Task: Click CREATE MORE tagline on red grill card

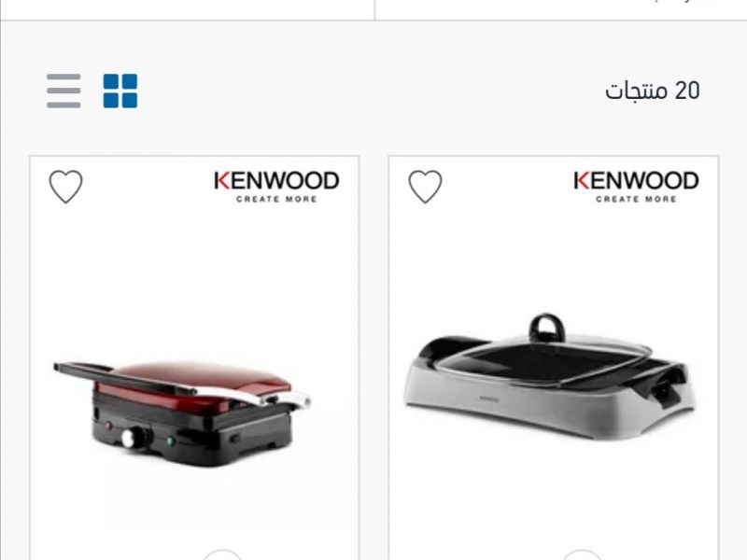Action: [x=276, y=199]
